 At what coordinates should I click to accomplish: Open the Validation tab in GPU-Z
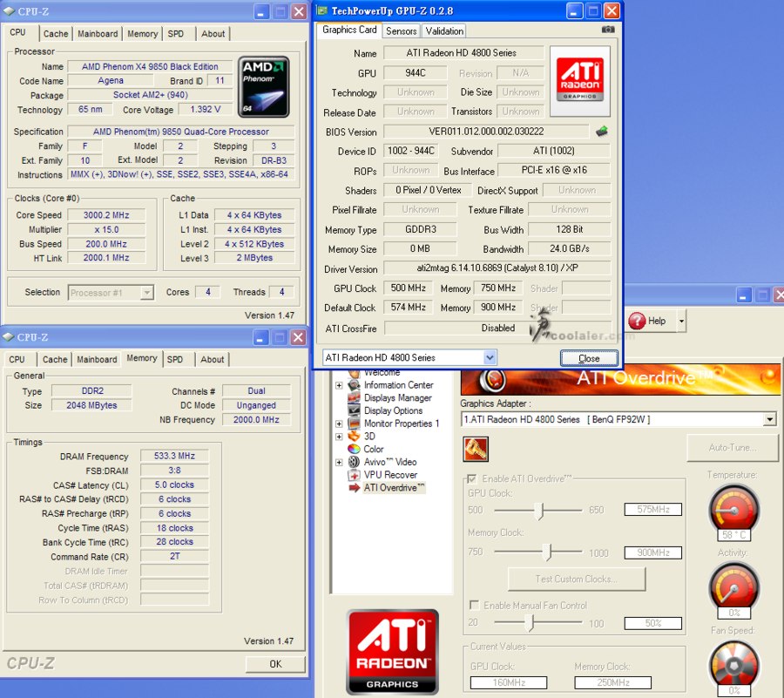click(x=444, y=31)
